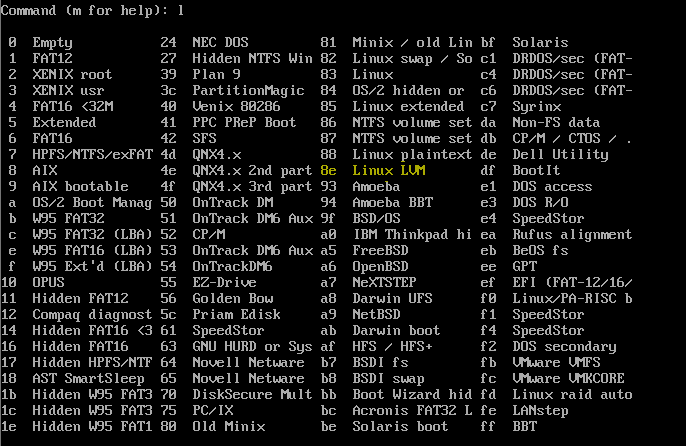The image size is (686, 446).
Task: Click 'CP/M' with code 52
Action: [209, 234]
